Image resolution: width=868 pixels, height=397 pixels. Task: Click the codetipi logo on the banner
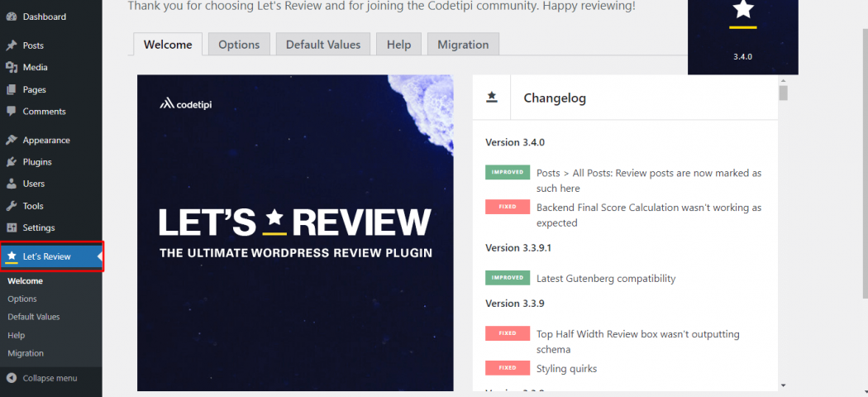(x=185, y=103)
